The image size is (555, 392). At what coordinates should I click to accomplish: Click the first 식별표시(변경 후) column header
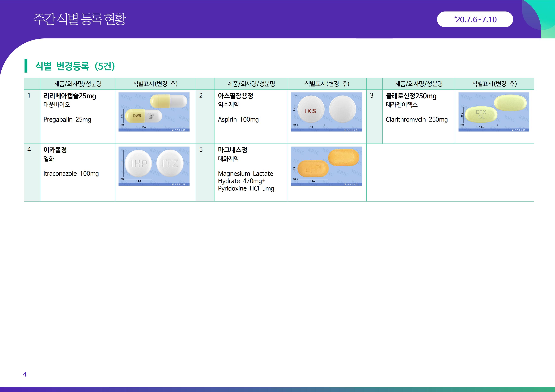[x=155, y=84]
